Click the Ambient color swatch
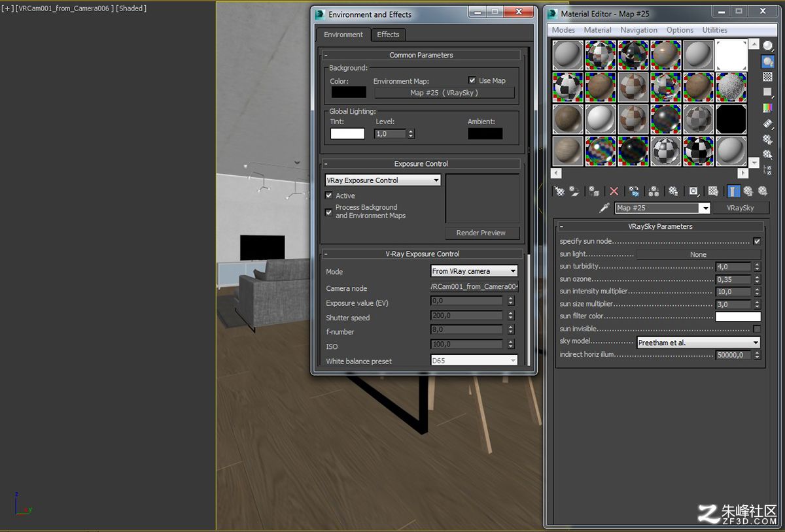This screenshot has width=785, height=532. (485, 133)
